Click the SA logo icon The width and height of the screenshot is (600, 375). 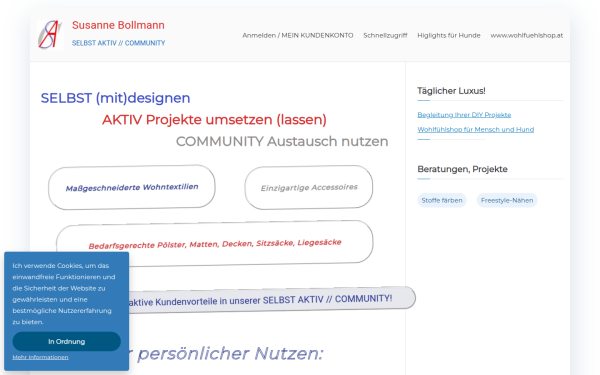coord(51,35)
